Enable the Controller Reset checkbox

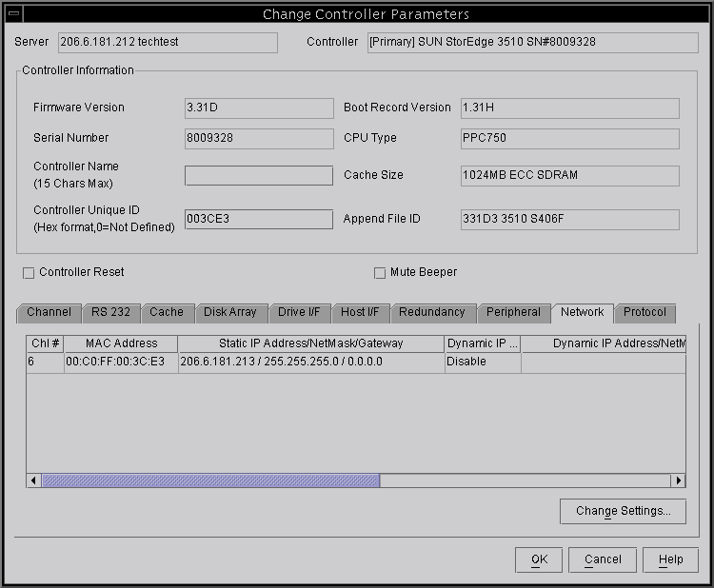pos(29,273)
